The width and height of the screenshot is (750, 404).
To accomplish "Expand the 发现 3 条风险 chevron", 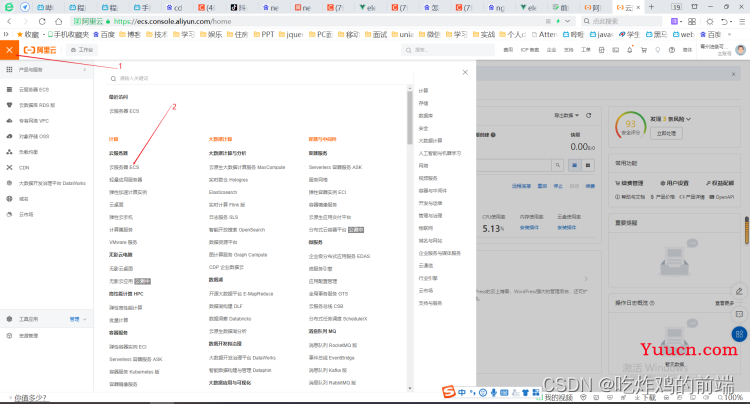I will click(x=689, y=119).
